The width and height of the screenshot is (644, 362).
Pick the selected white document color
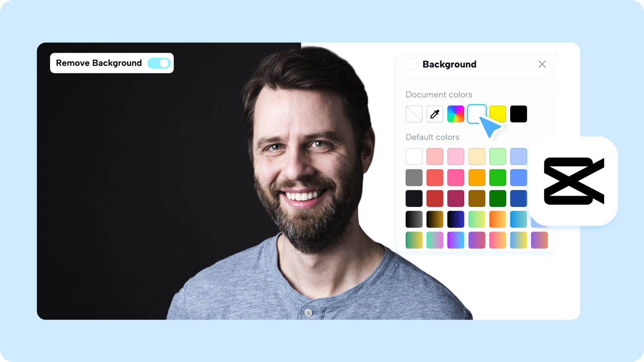click(x=477, y=114)
